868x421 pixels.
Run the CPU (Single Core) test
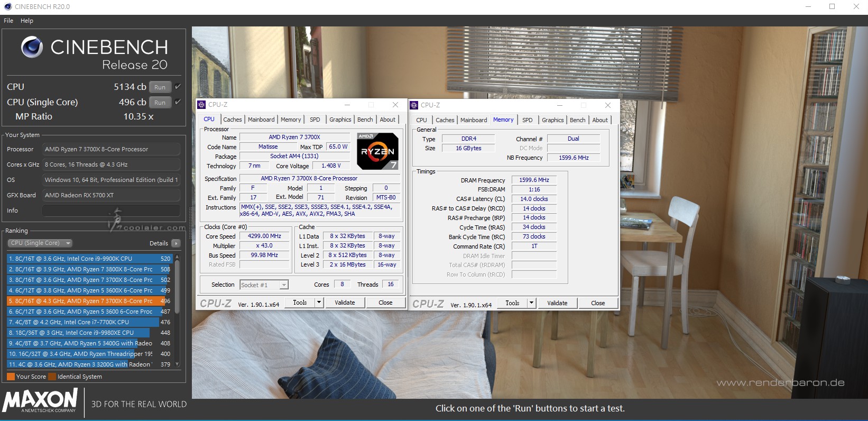[x=160, y=102]
